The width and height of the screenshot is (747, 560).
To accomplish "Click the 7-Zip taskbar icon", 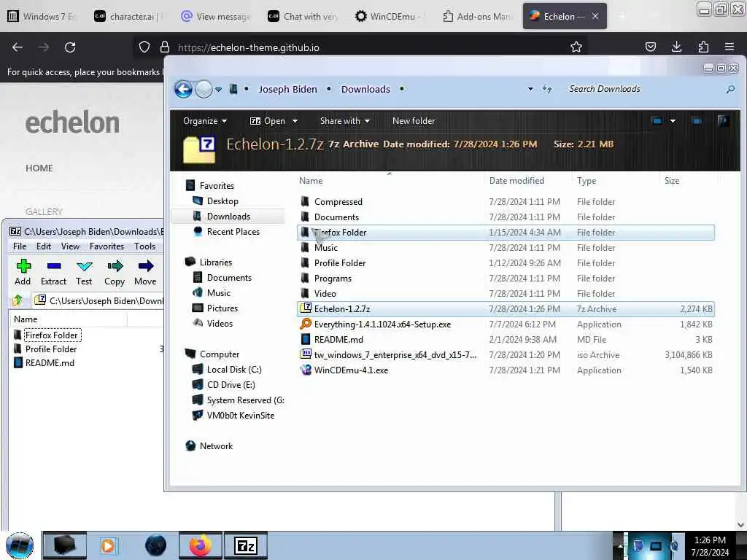I will [246, 545].
